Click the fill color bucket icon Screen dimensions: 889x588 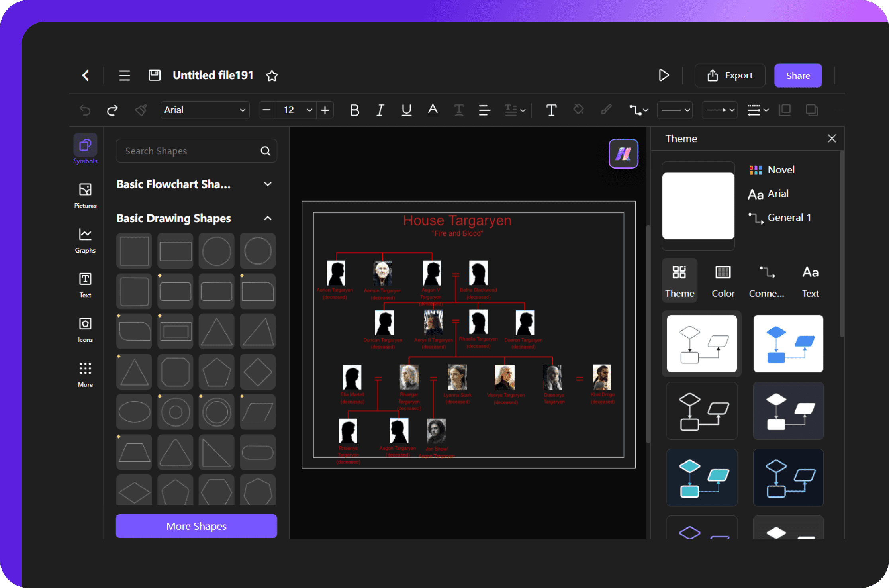click(578, 109)
